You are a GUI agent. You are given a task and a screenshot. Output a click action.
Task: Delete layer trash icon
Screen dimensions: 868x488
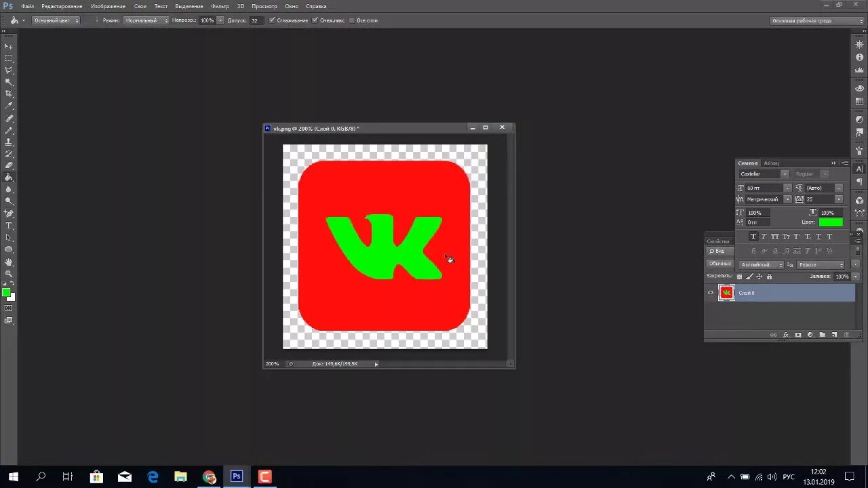coord(846,335)
